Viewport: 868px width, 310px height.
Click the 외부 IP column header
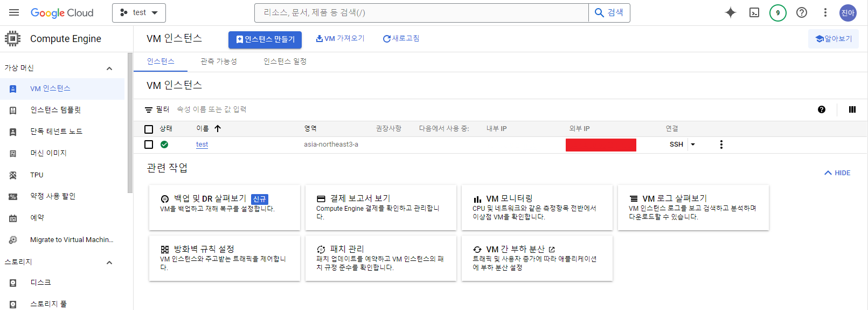point(579,129)
